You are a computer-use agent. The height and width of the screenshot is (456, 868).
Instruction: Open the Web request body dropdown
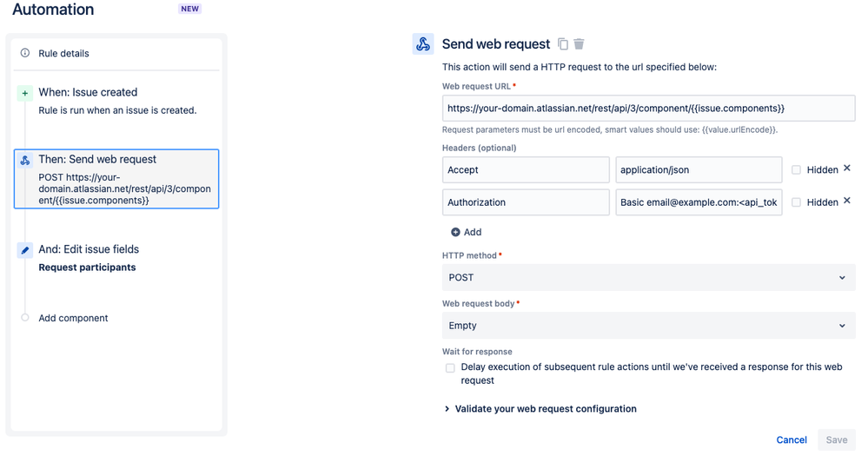pyautogui.click(x=648, y=326)
